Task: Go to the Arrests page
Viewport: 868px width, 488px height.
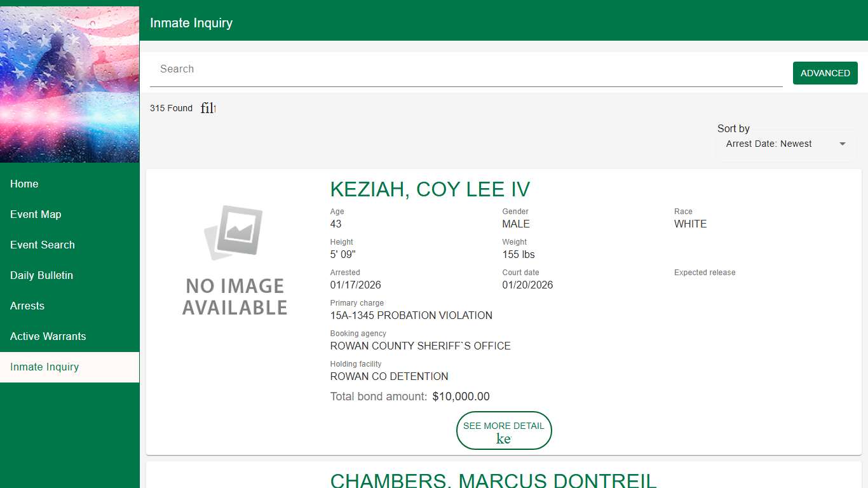Action: [27, 306]
